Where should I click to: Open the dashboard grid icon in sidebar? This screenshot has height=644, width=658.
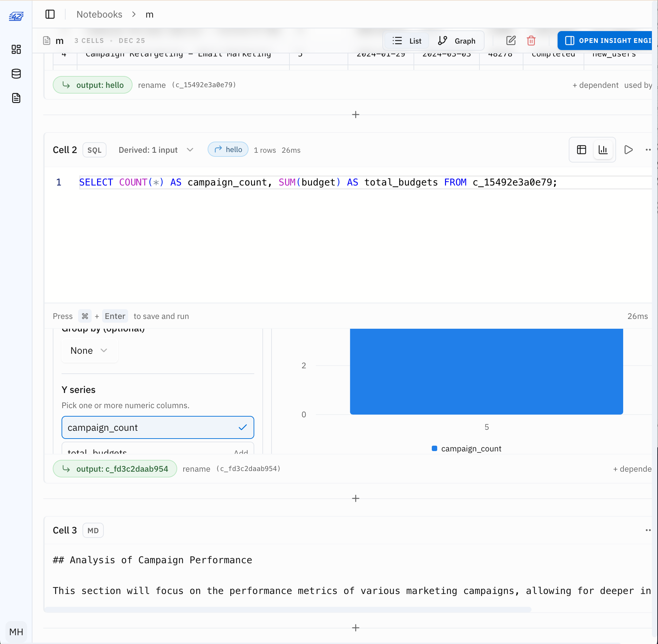pos(16,49)
